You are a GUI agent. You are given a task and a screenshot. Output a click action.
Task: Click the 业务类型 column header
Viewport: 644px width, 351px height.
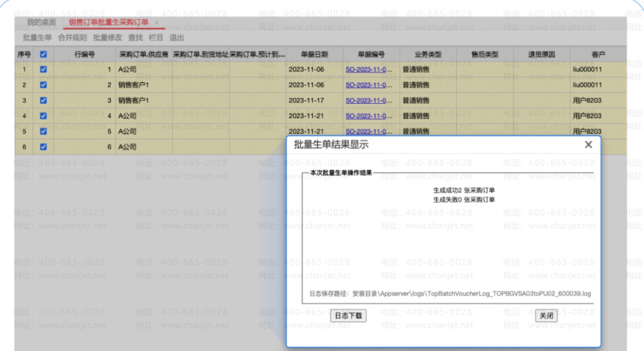coord(428,55)
